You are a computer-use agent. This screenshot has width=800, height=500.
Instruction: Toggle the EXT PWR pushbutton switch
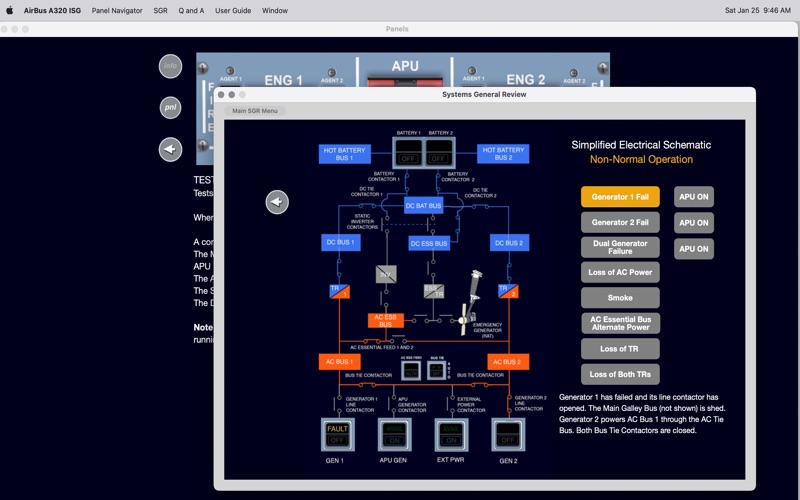(x=451, y=435)
